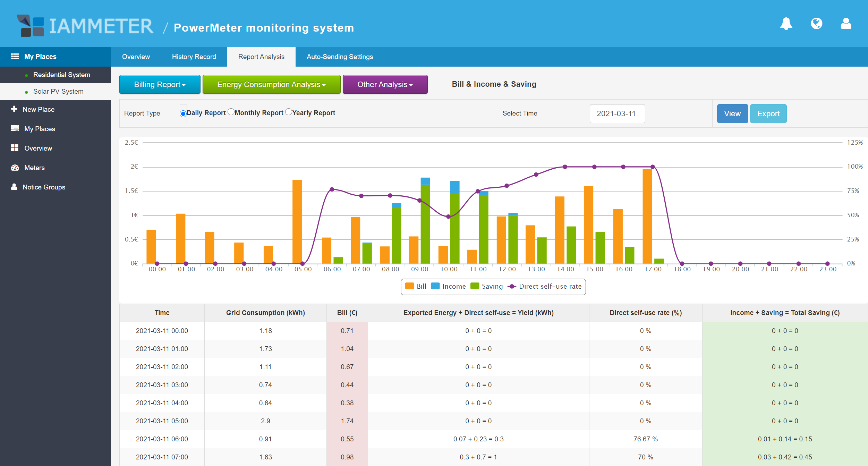Expand the Billing Report dropdown

point(160,84)
